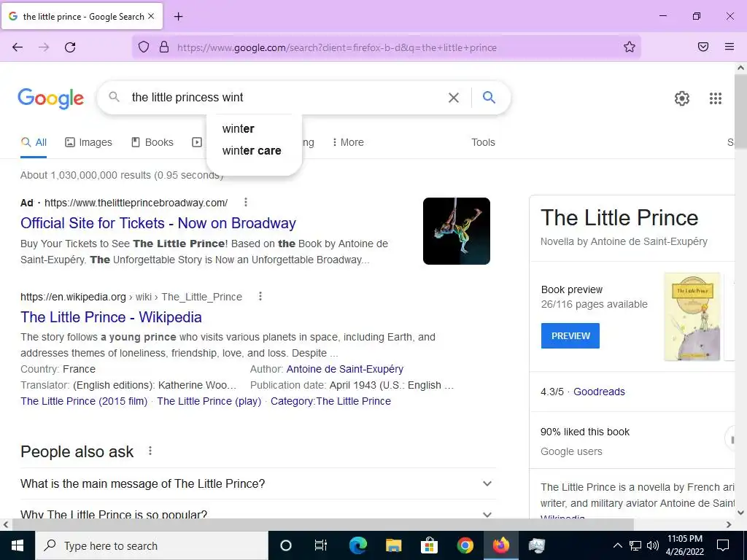Open the notification center icon
Viewport: 747px width, 560px height.
[723, 545]
